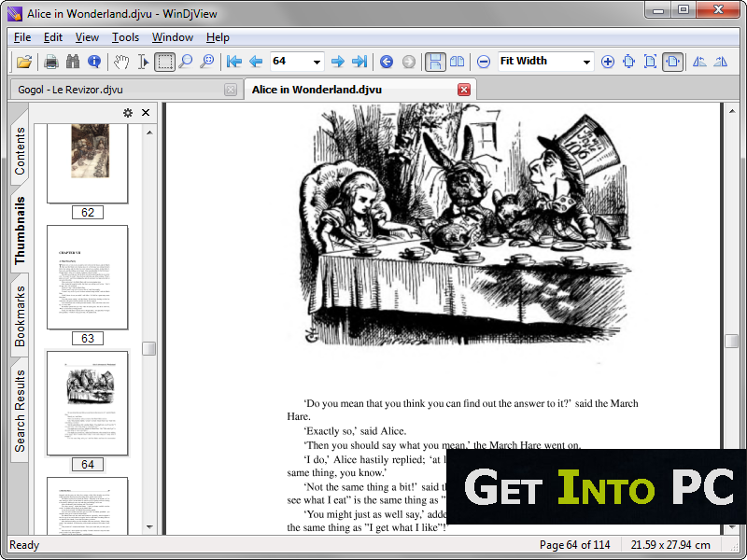Open the page number dropdown
Screen dimensions: 747x560
[317, 62]
